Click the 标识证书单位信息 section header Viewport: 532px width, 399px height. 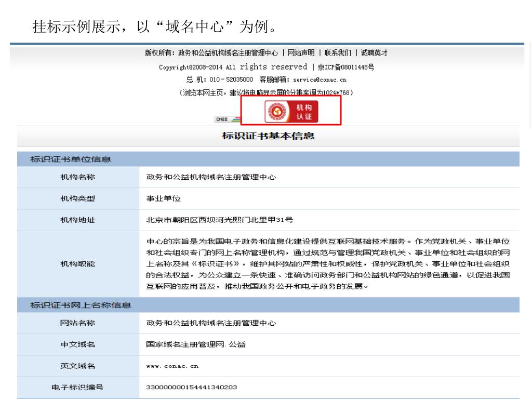pyautogui.click(x=268, y=159)
